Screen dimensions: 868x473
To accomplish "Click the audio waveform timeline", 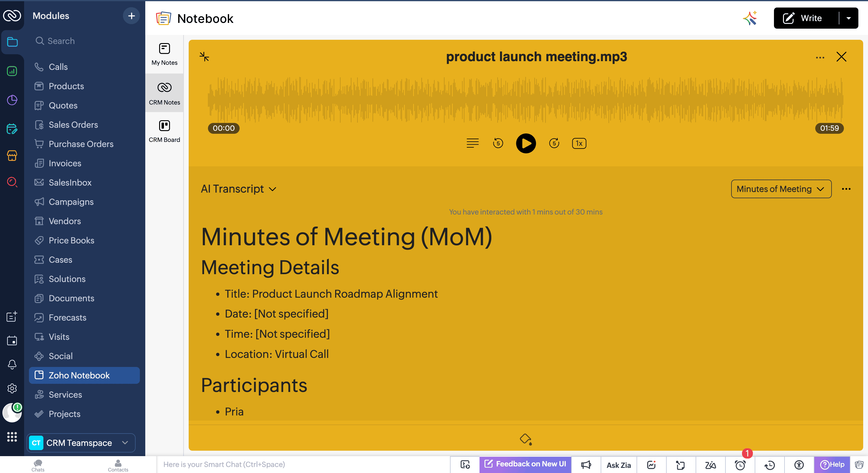I will [526, 100].
